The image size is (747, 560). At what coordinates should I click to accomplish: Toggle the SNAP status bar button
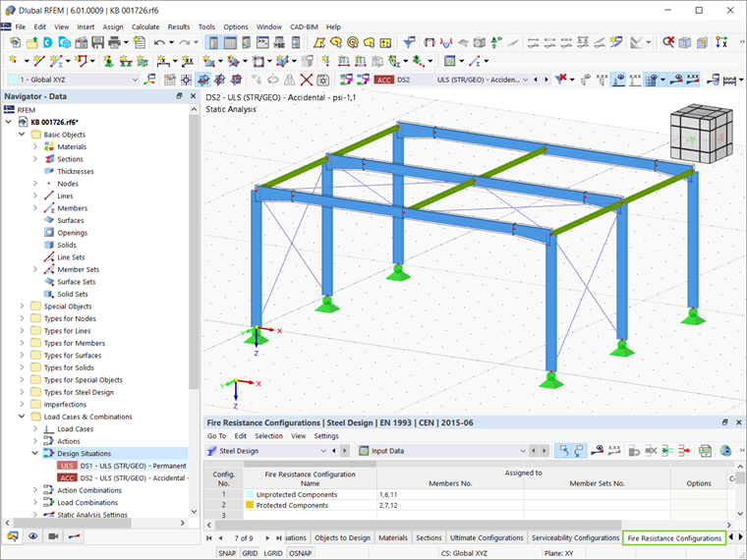[x=227, y=553]
